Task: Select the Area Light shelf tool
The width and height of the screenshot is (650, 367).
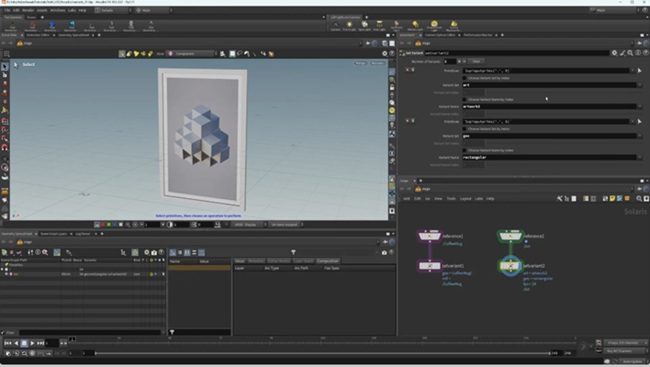Action: pyautogui.click(x=379, y=26)
